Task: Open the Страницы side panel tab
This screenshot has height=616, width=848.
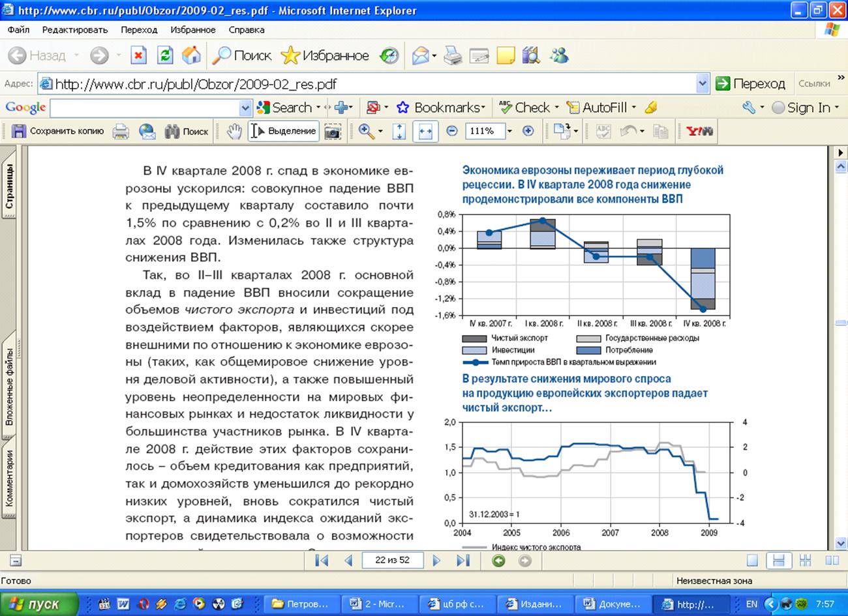Action: (x=9, y=186)
